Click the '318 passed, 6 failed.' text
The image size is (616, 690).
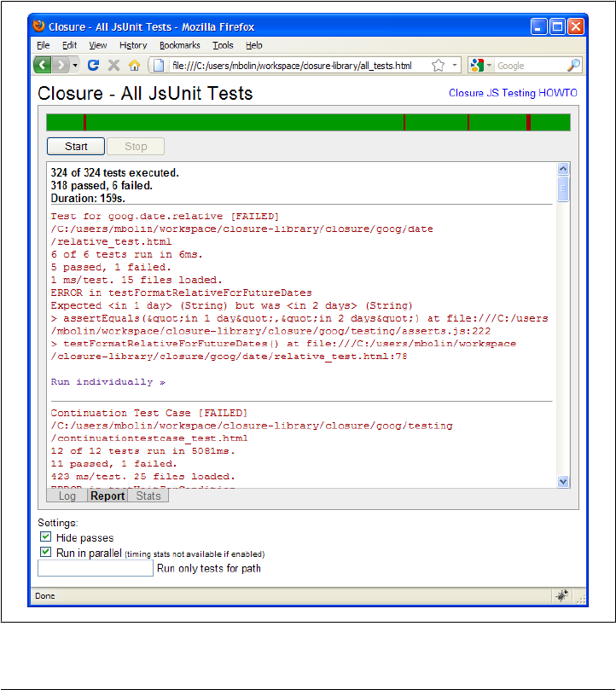[x=102, y=185]
